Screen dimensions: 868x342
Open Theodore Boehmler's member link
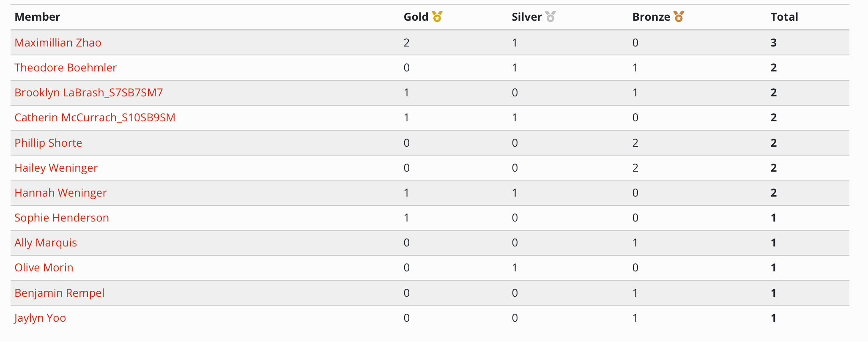click(66, 68)
